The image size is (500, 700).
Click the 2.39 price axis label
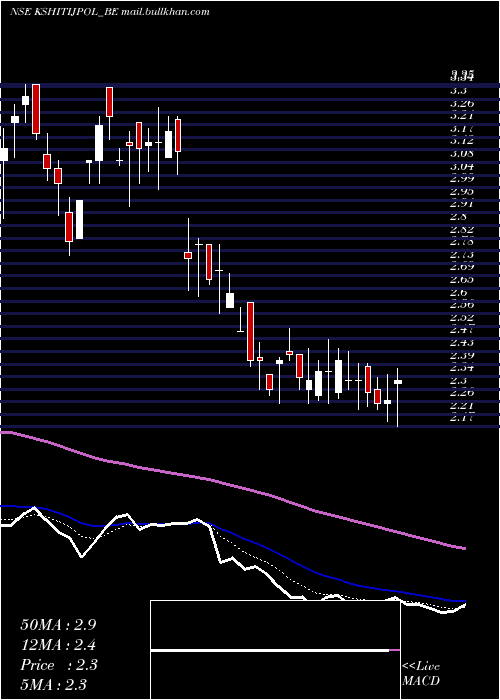(x=462, y=356)
